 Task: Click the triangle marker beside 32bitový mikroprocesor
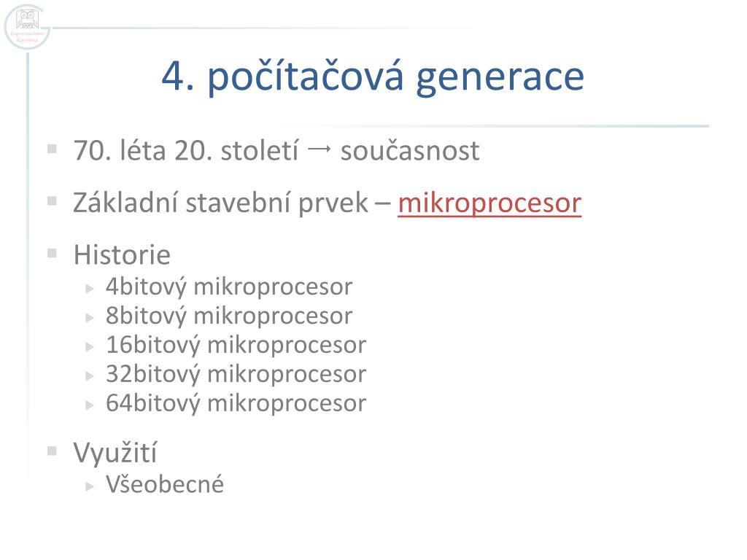click(x=90, y=376)
